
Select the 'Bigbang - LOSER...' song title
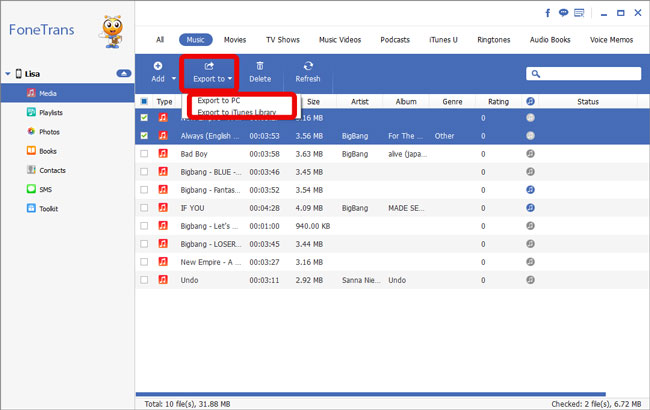[211, 244]
